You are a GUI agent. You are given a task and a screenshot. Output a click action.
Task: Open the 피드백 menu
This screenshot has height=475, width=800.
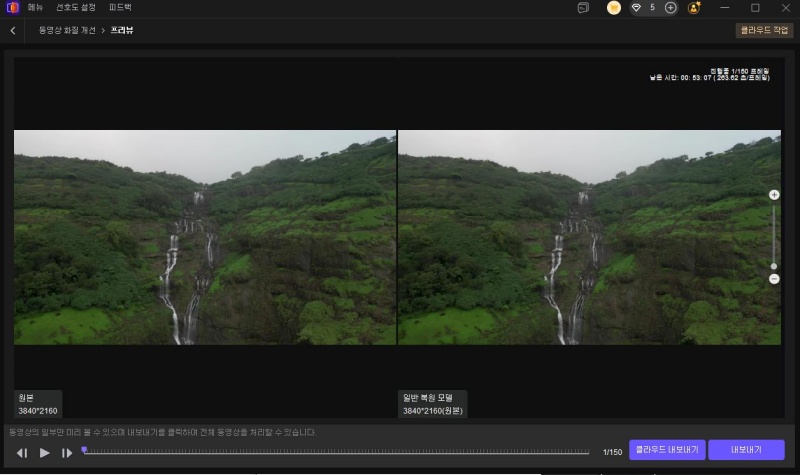coord(121,7)
